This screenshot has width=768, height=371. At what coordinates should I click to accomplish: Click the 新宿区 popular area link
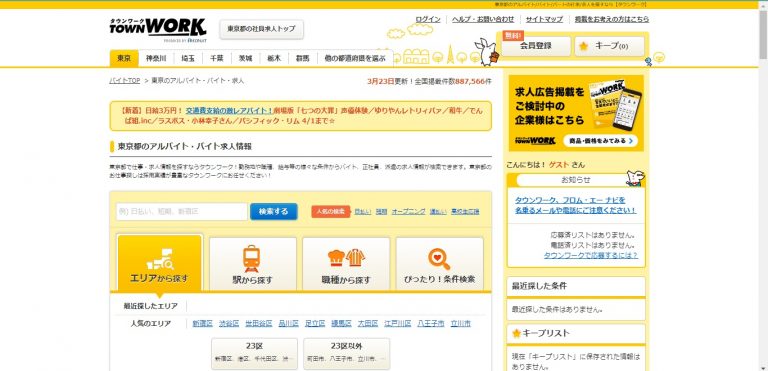pos(202,323)
